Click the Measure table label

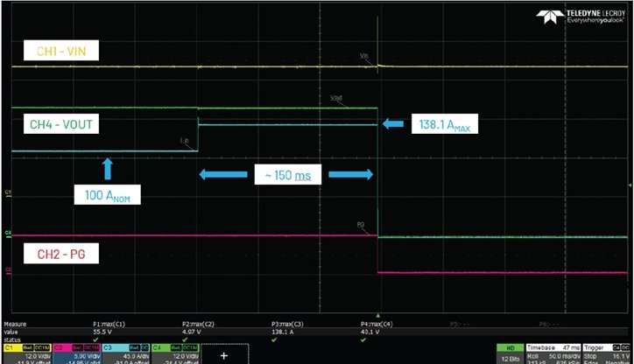point(15,324)
